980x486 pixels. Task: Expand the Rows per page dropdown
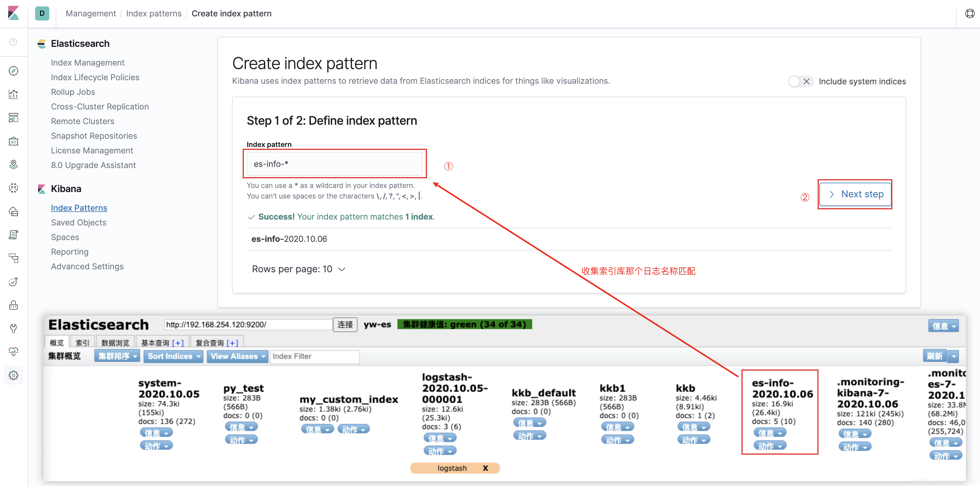(x=299, y=269)
